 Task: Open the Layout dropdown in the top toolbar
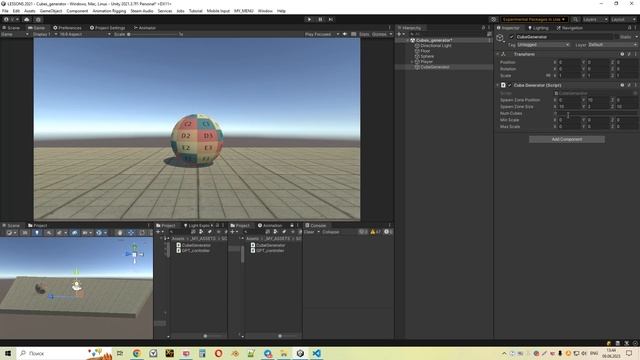(x=623, y=19)
